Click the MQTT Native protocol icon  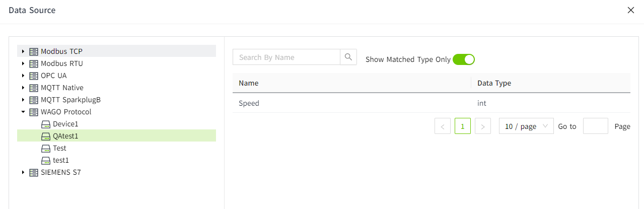click(x=34, y=88)
